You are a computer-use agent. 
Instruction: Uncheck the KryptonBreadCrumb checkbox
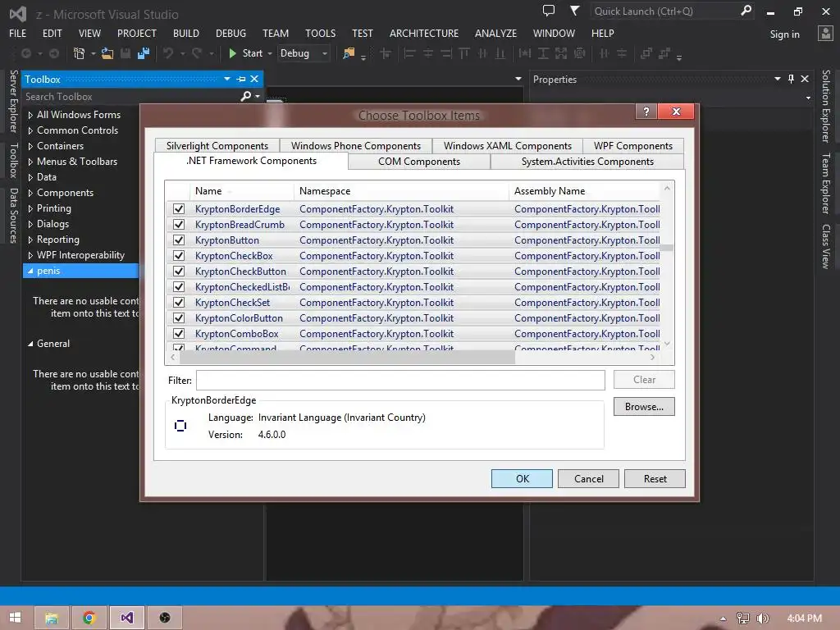coord(179,225)
